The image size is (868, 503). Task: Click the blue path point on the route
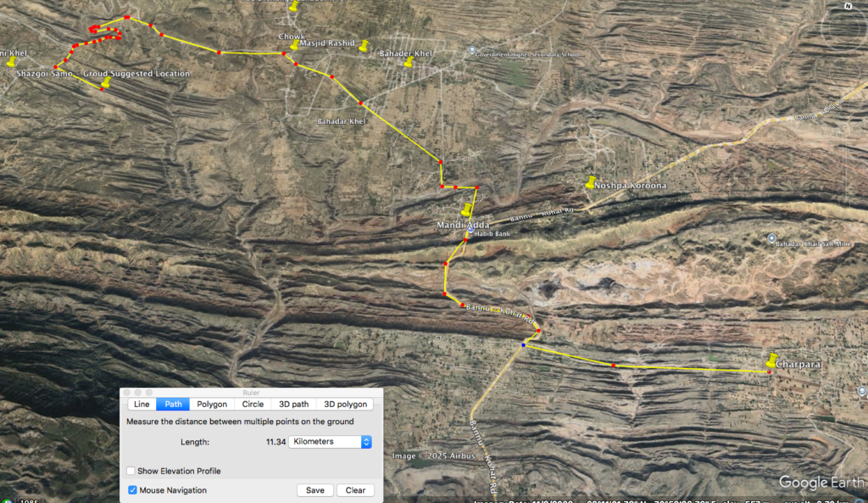click(523, 345)
